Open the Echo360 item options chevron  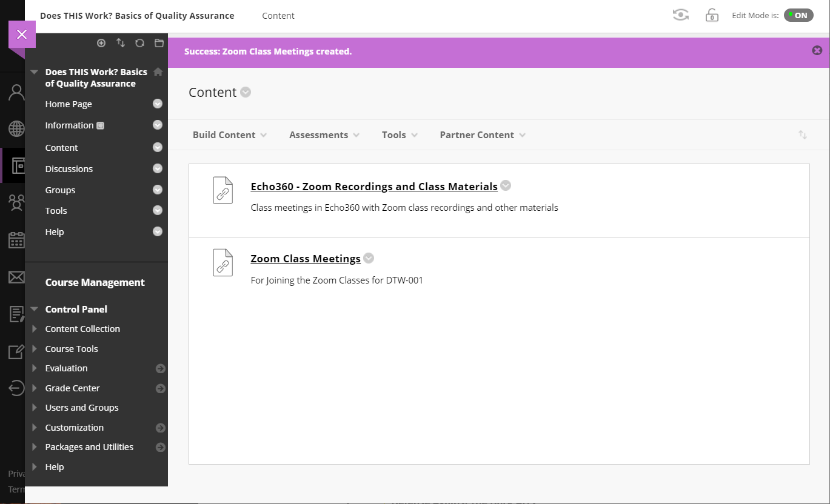(x=506, y=185)
